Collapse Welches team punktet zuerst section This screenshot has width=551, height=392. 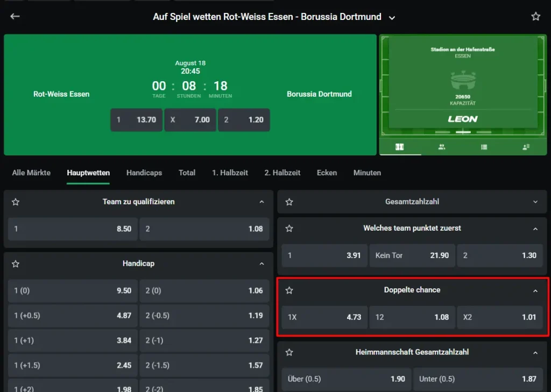tap(535, 229)
